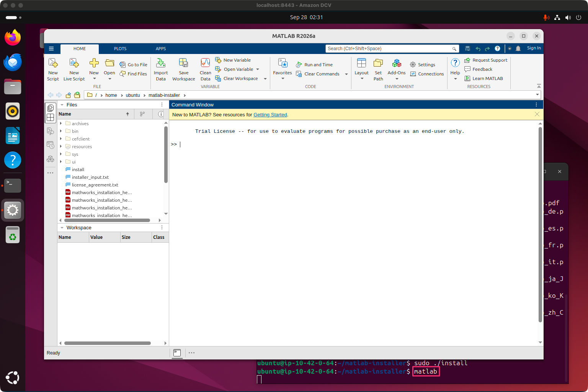588x392 pixels.
Task: Select license_agreement.txt file
Action: coord(95,185)
